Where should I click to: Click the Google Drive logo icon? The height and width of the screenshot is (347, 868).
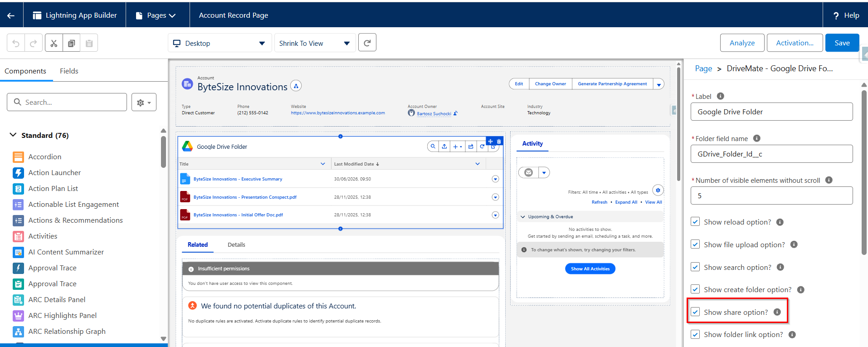coord(187,146)
